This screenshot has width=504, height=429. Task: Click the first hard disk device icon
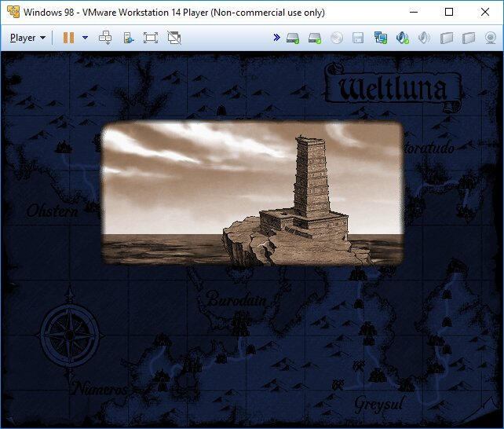(293, 38)
